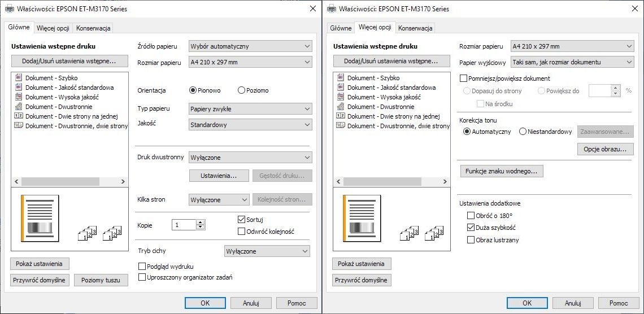The width and height of the screenshot is (644, 314).
Task: Click the page preview thumbnail in the left window
Action: [40, 218]
